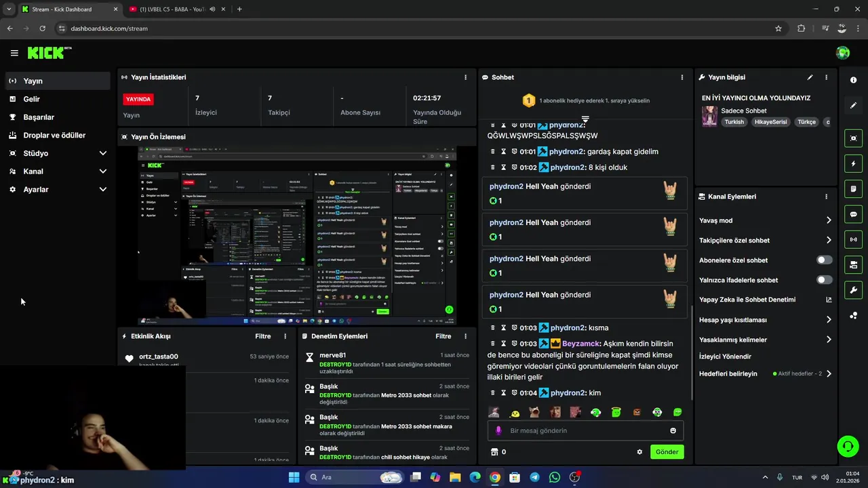
Task: Open the hamburger main menu
Action: (14, 53)
